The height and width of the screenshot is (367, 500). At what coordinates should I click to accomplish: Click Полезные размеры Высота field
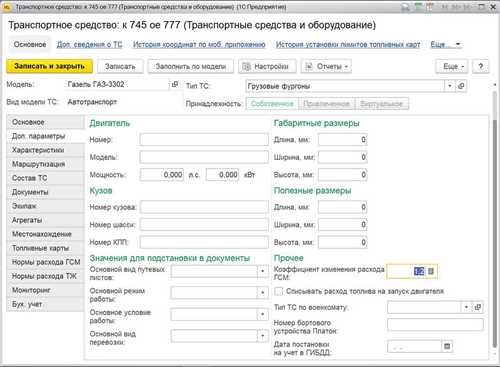coord(343,242)
